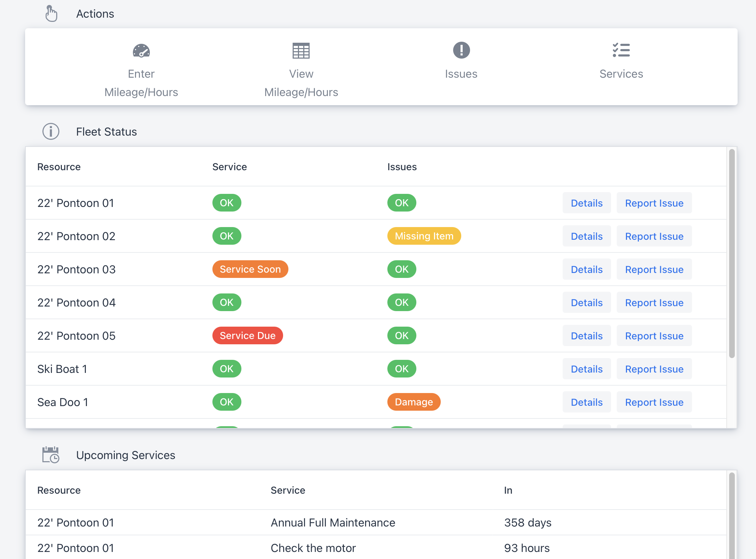Open Details for Ski Boat 1
756x559 pixels.
[586, 369]
